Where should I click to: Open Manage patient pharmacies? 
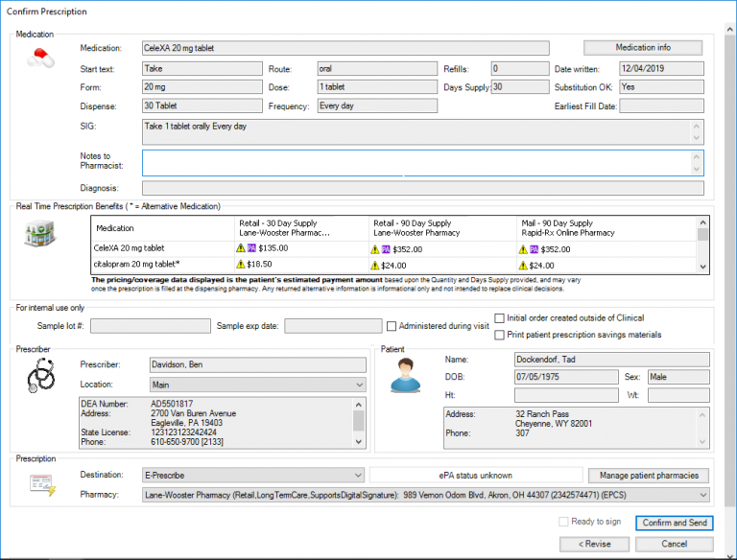[649, 476]
